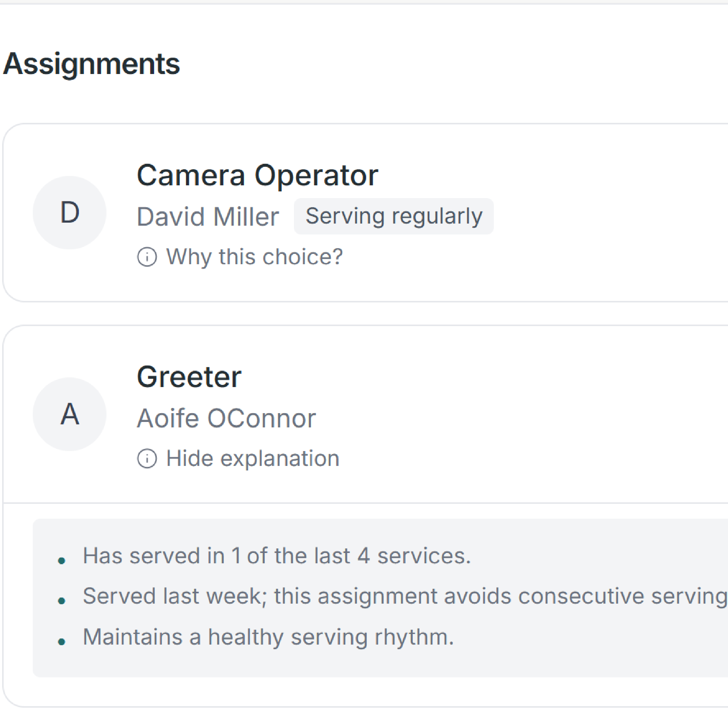Click the Assignments section heading
The image size is (728, 728).
[x=92, y=64]
